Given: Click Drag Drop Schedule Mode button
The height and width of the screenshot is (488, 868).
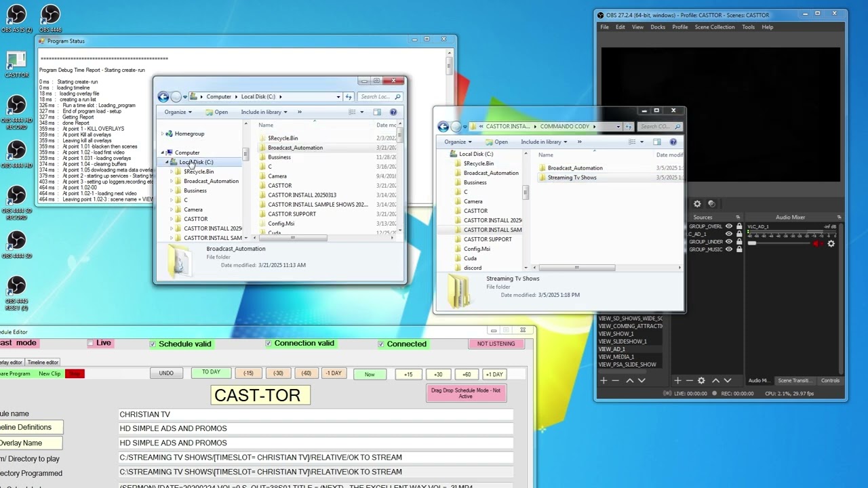Looking at the screenshot, I should tap(466, 393).
